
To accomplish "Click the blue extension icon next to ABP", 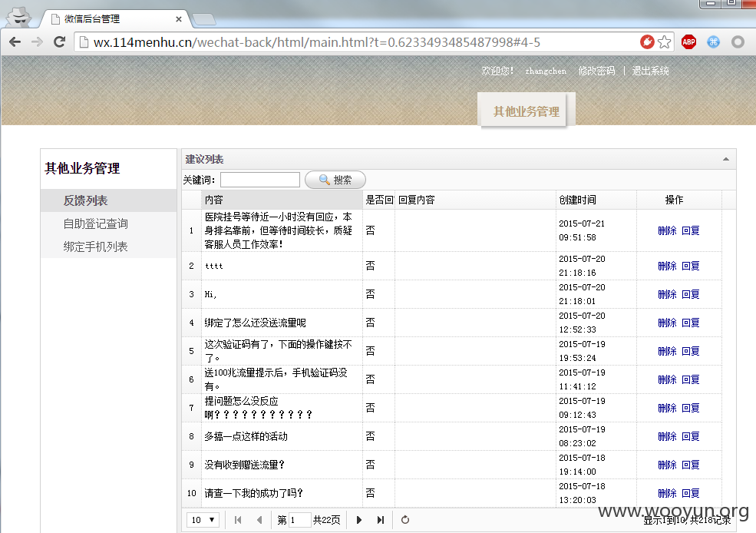I will [x=713, y=42].
